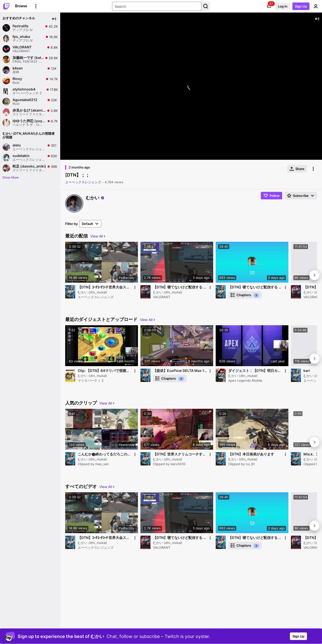Open the Browse tab

point(21,6)
